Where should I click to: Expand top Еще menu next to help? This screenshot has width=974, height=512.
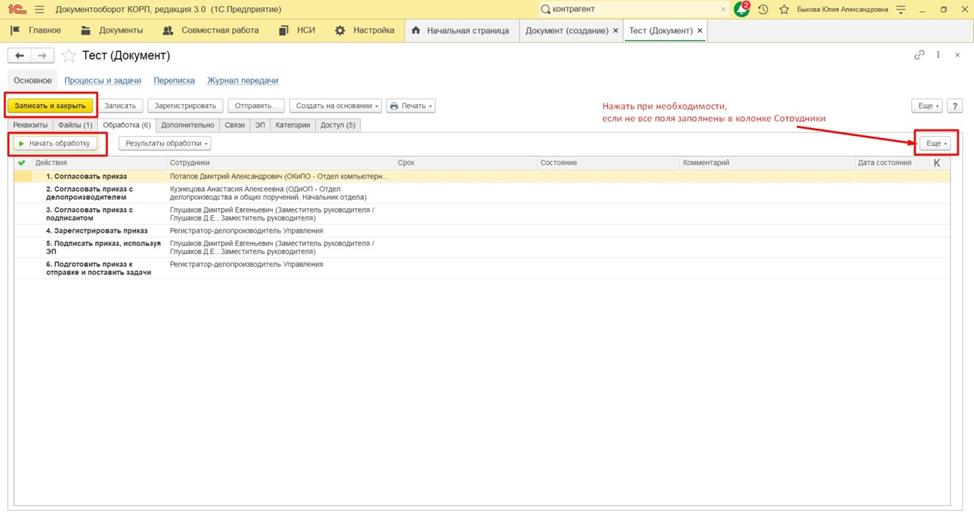tap(927, 106)
